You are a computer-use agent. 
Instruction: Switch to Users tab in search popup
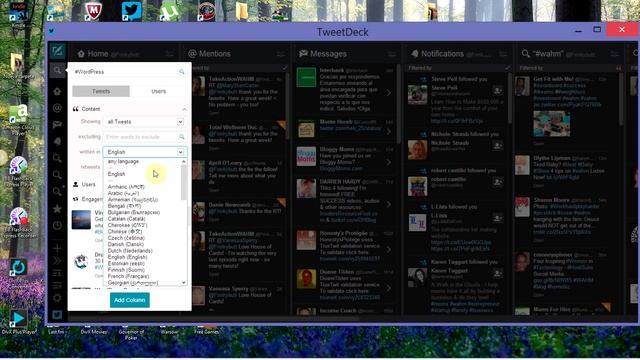pos(158,91)
